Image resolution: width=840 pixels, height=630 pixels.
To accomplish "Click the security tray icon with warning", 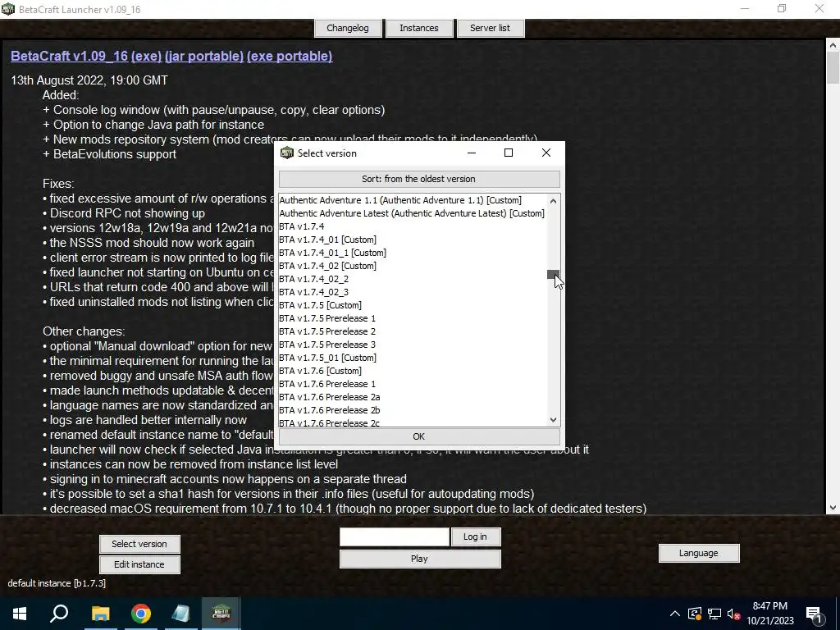I will [x=695, y=614].
